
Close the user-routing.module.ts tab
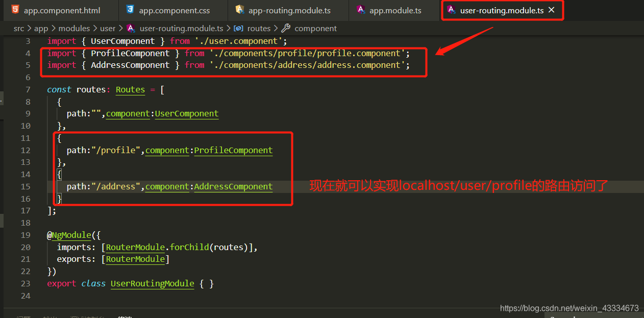(x=551, y=10)
